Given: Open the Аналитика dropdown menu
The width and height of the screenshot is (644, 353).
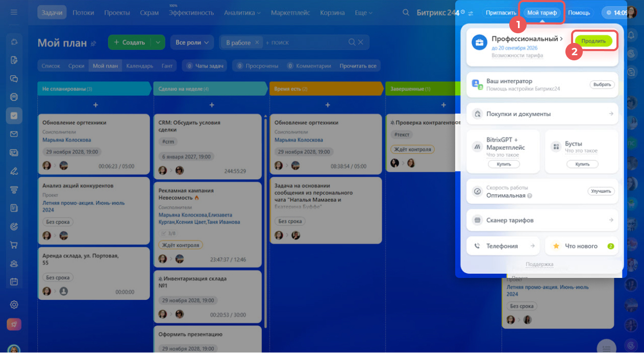Looking at the screenshot, I should click(x=242, y=12).
